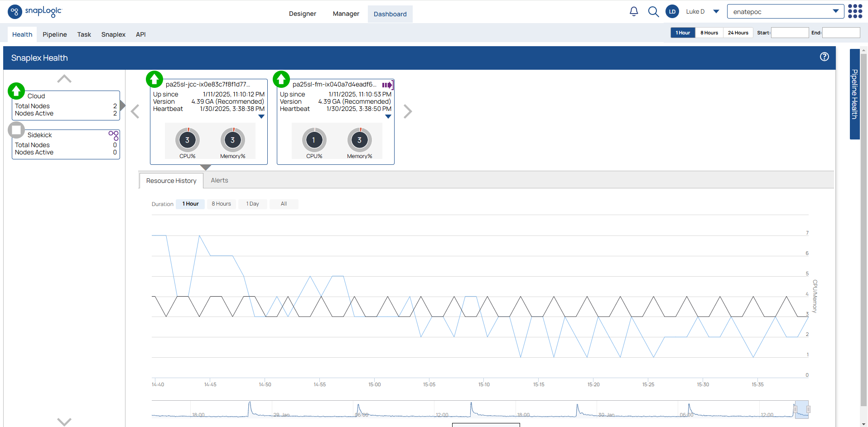Move up the snaplex list
The image size is (868, 427).
64,79
